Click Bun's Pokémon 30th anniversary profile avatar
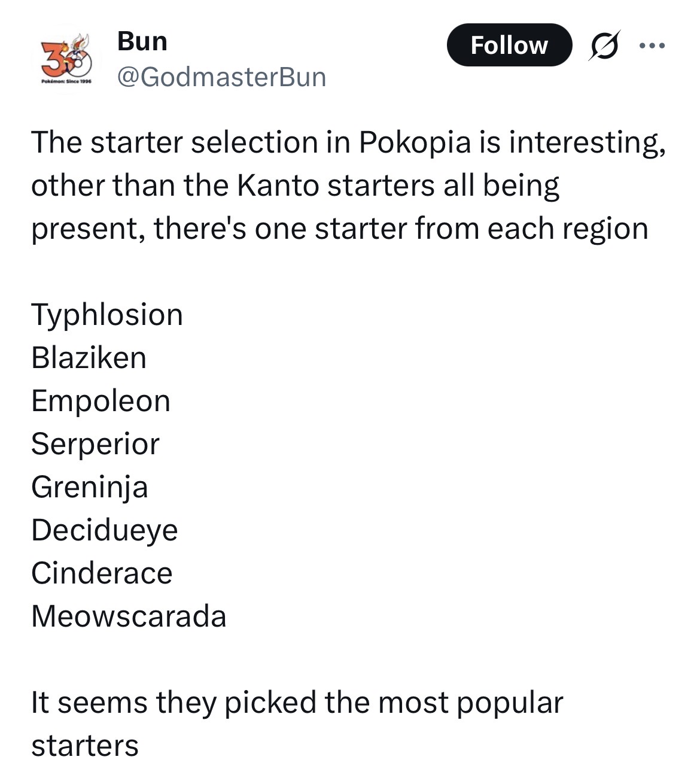700x784 pixels. (x=66, y=59)
